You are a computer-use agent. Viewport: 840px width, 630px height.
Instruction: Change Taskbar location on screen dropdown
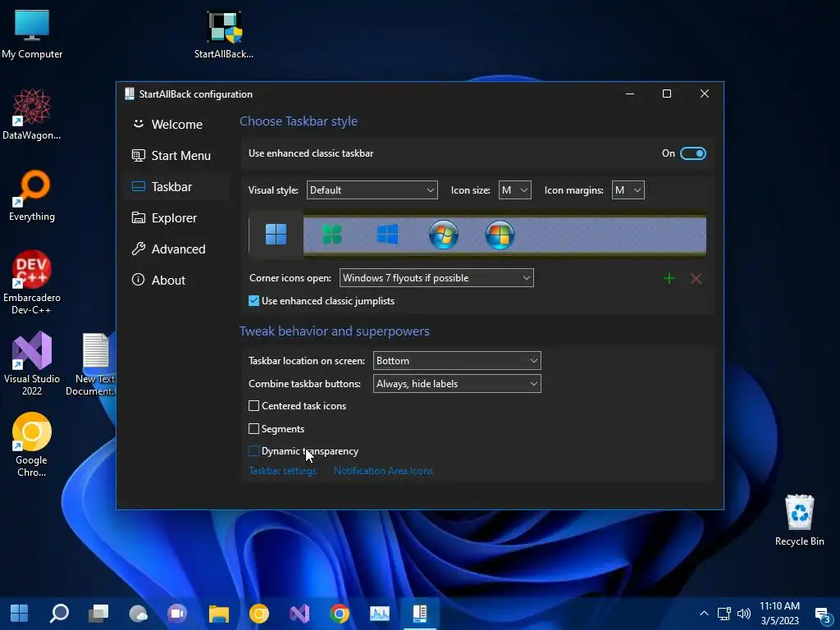[457, 361]
